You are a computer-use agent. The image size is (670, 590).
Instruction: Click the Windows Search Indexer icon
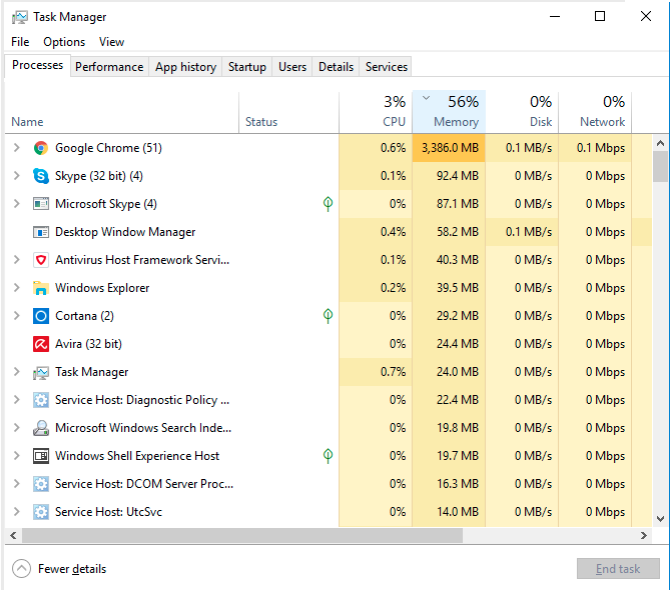click(41, 428)
